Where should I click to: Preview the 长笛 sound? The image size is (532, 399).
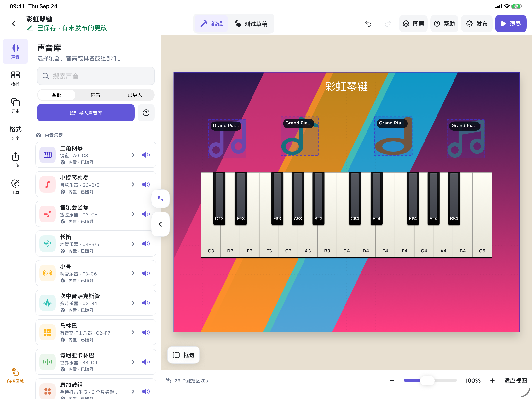pyautogui.click(x=146, y=244)
